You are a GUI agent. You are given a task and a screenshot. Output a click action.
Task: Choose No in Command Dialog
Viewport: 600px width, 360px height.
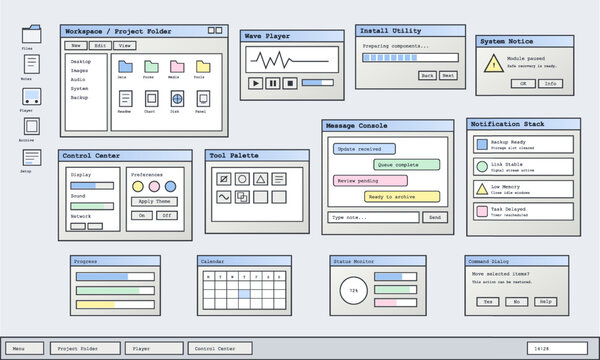pyautogui.click(x=517, y=301)
